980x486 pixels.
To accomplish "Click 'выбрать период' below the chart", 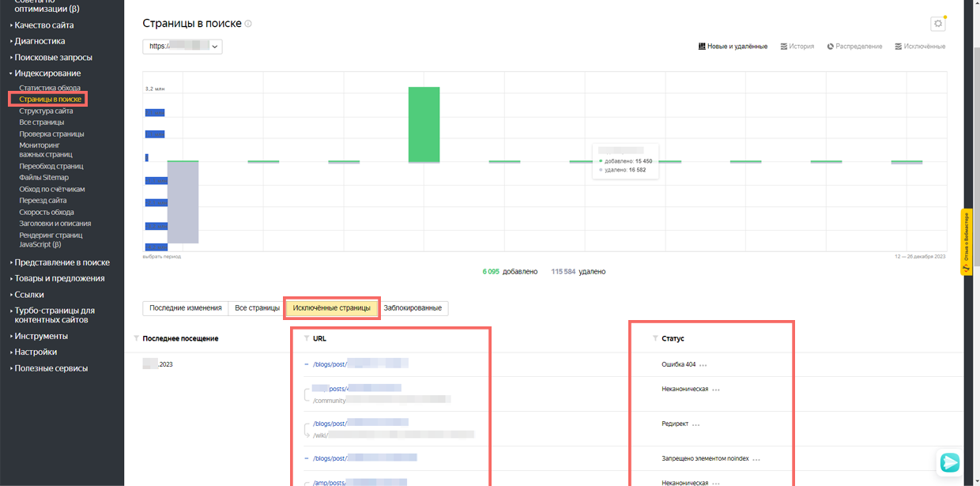I will tap(161, 257).
